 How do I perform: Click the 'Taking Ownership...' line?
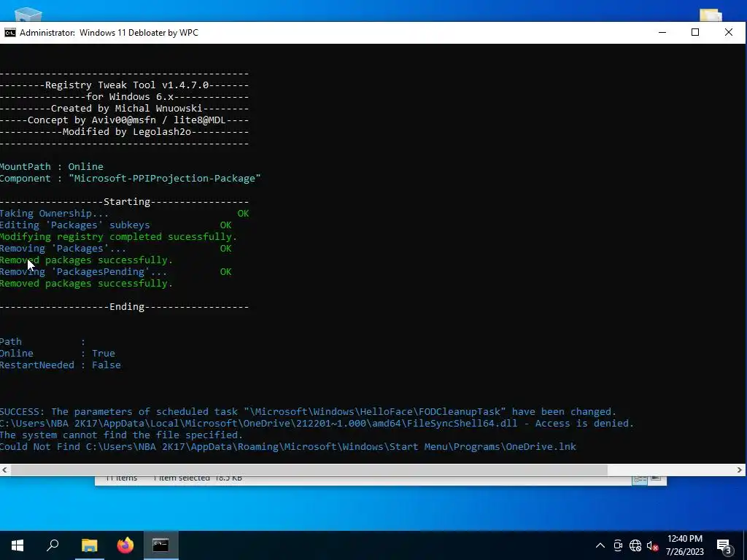coord(54,214)
